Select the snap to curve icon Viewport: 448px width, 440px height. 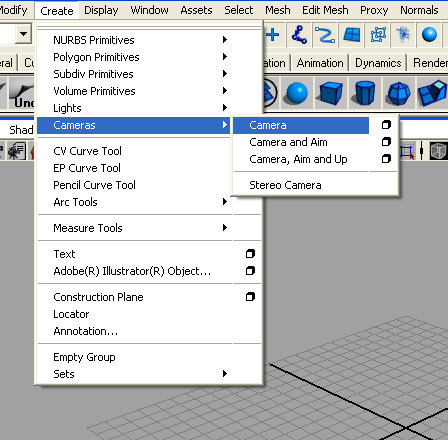(x=324, y=35)
